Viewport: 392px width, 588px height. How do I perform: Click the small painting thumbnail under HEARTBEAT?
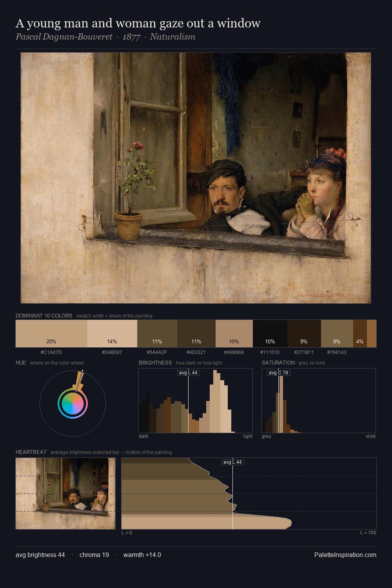65,494
